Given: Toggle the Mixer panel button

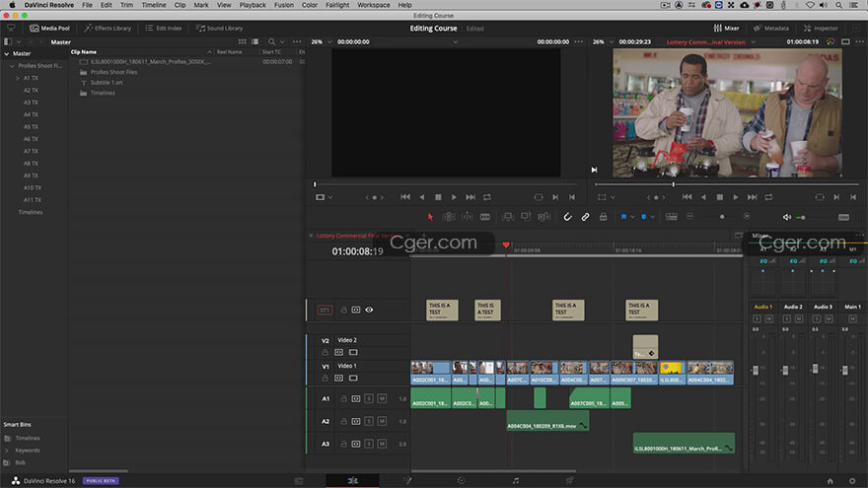Looking at the screenshot, I should coord(726,28).
